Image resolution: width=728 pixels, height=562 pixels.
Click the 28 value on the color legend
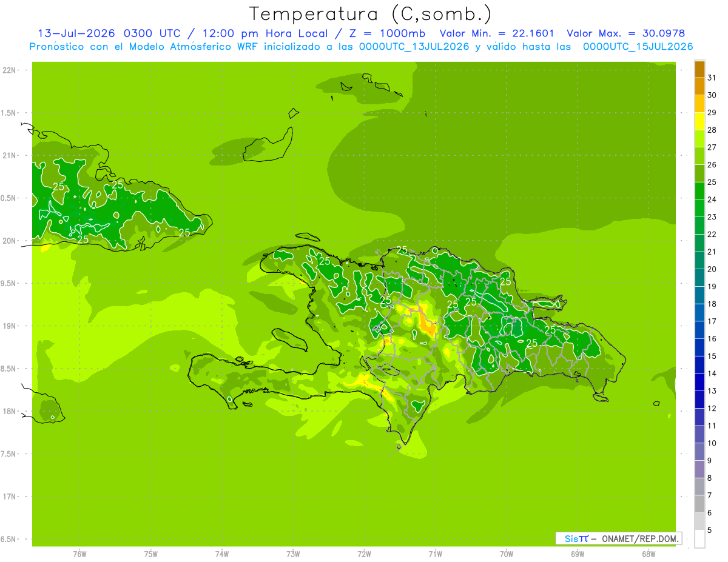click(x=712, y=129)
